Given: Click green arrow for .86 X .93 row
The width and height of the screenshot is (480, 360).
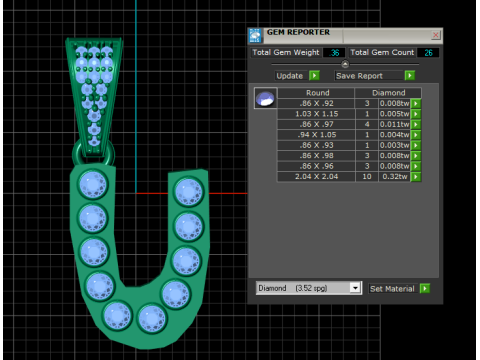Looking at the screenshot, I should (416, 145).
